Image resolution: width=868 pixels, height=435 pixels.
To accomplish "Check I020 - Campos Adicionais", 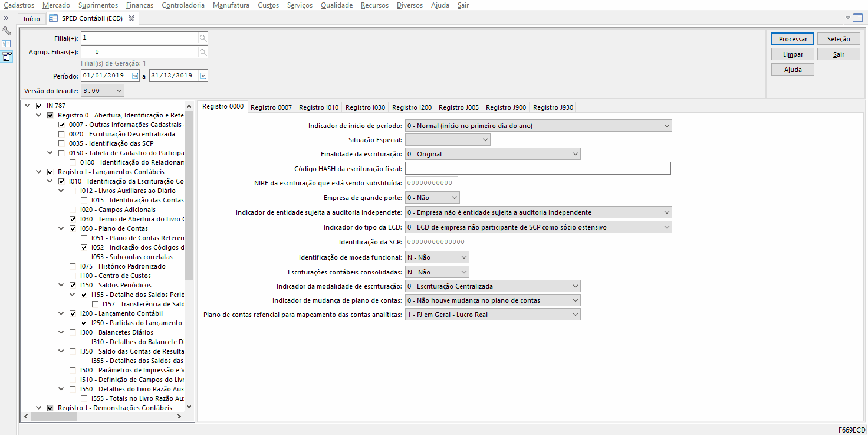I will [x=73, y=210].
